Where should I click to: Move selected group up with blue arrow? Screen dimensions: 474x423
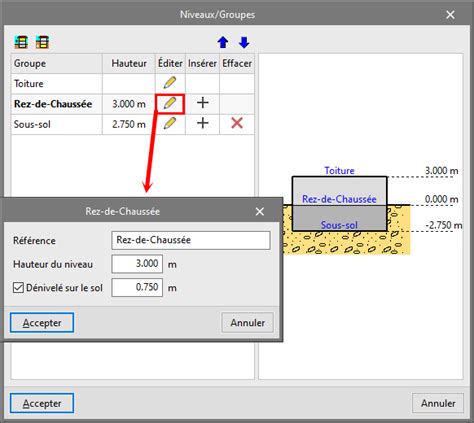223,42
